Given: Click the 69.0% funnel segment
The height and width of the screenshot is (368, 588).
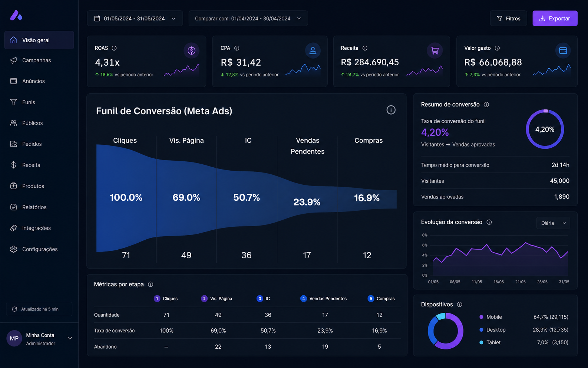Looking at the screenshot, I should 186,197.
